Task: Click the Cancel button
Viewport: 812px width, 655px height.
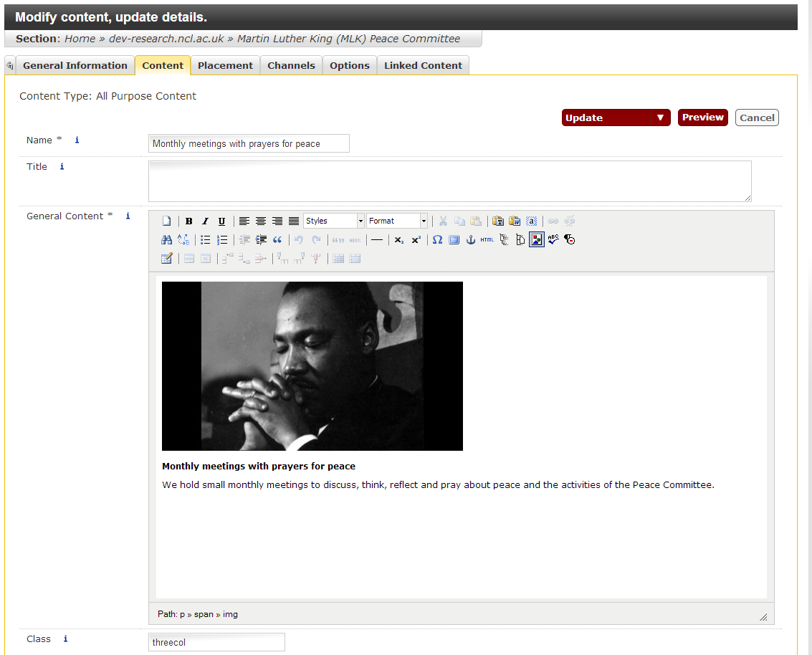Action: 757,118
